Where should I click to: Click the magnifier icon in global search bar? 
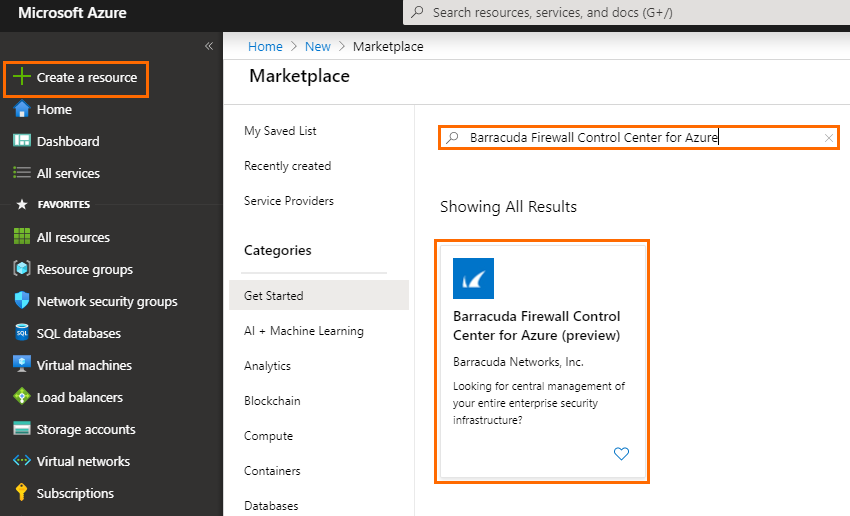[417, 12]
